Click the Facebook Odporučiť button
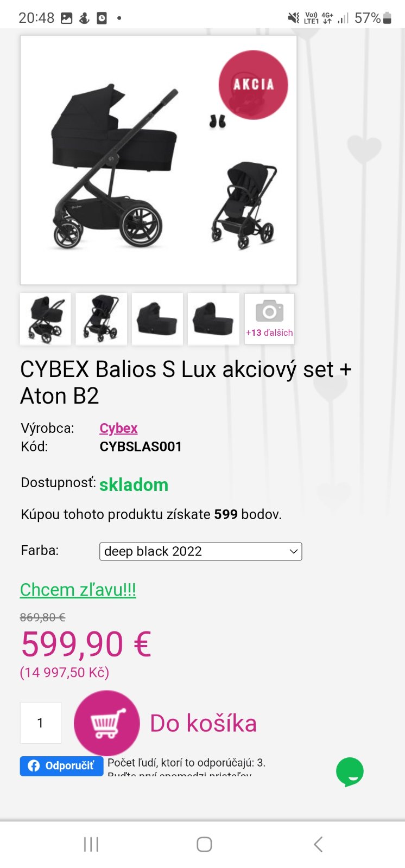 click(x=61, y=765)
